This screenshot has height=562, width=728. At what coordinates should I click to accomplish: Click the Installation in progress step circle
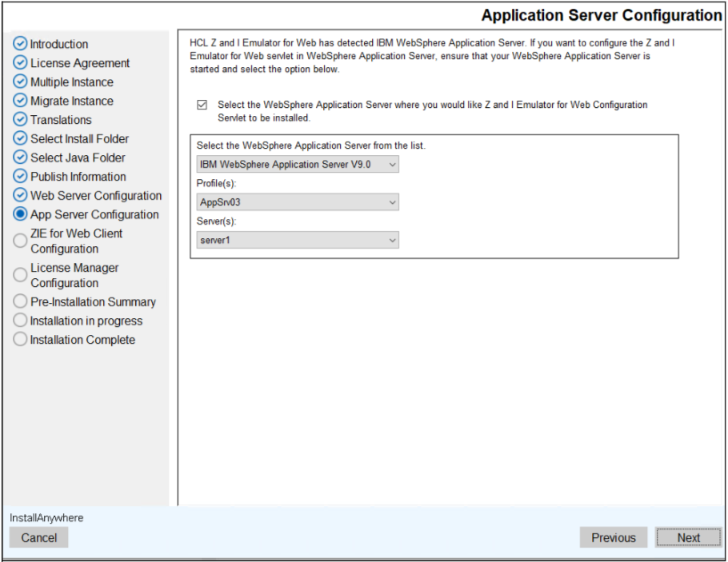[x=20, y=321]
